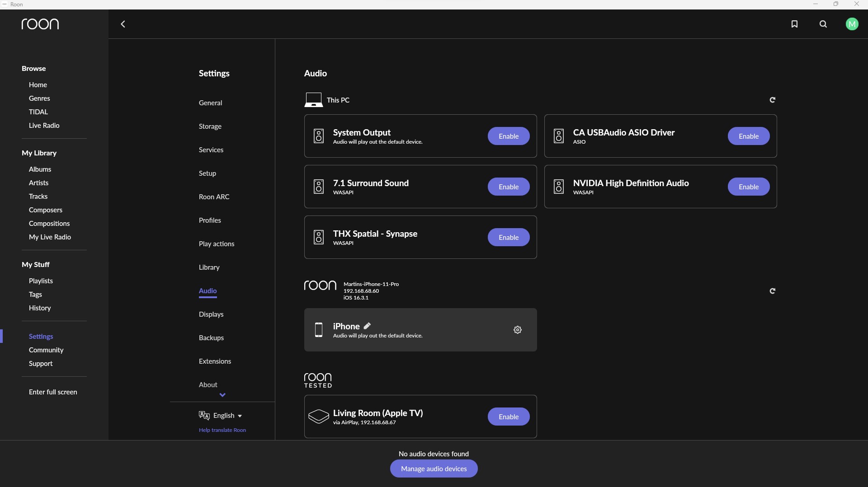The image size is (868, 487).
Task: Open Composers in My Library
Action: click(46, 210)
